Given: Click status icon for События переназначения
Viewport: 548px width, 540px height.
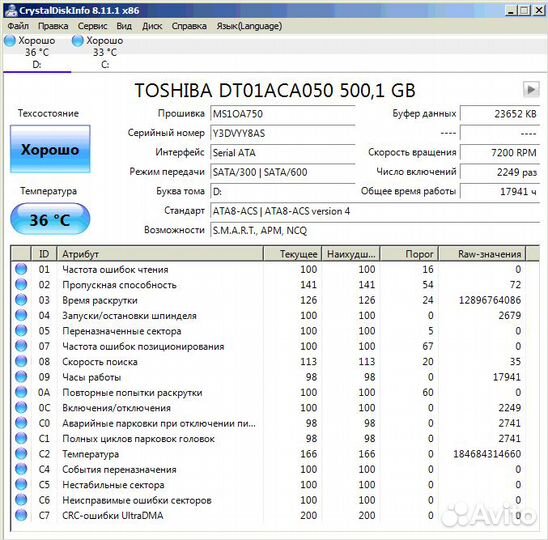Looking at the screenshot, I should click(21, 469).
